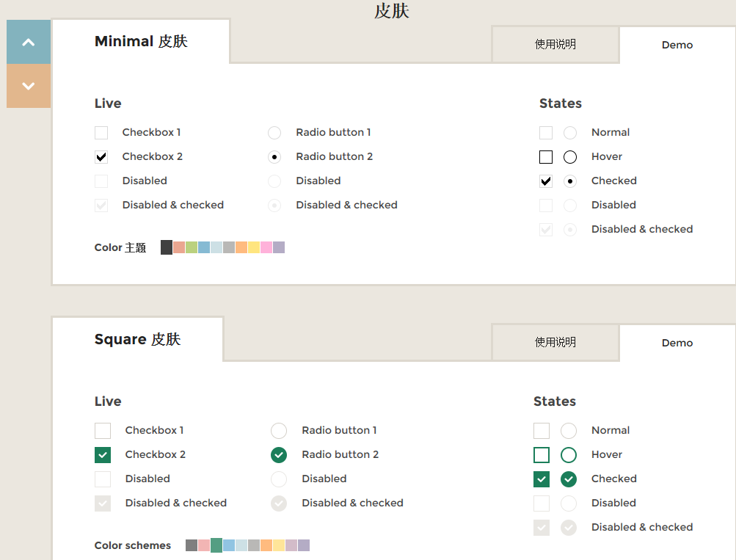Switch to Demo tab in Square skin

pyautogui.click(x=677, y=343)
